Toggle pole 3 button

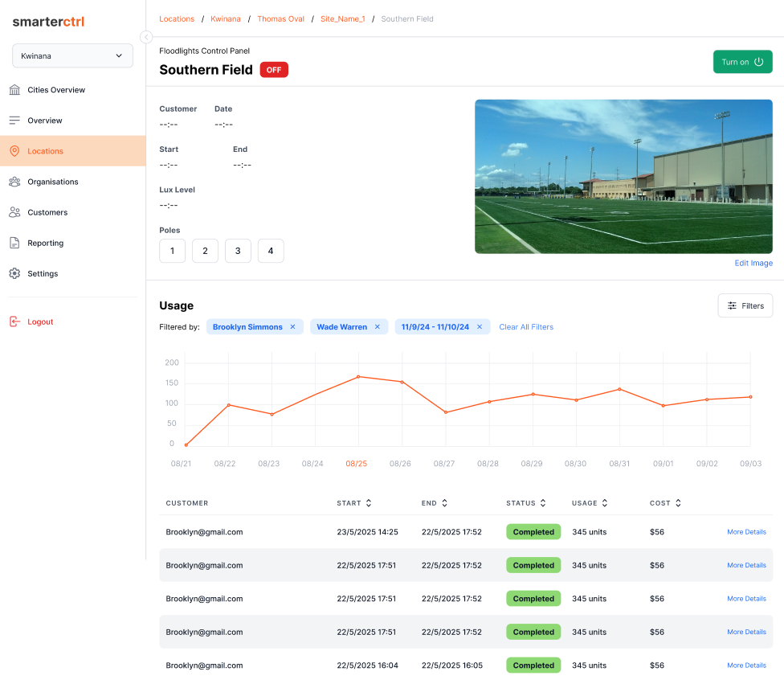238,251
